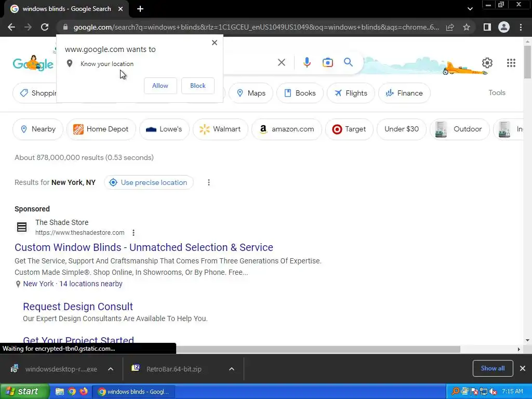
Task: Click Use precise location
Action: point(149,182)
